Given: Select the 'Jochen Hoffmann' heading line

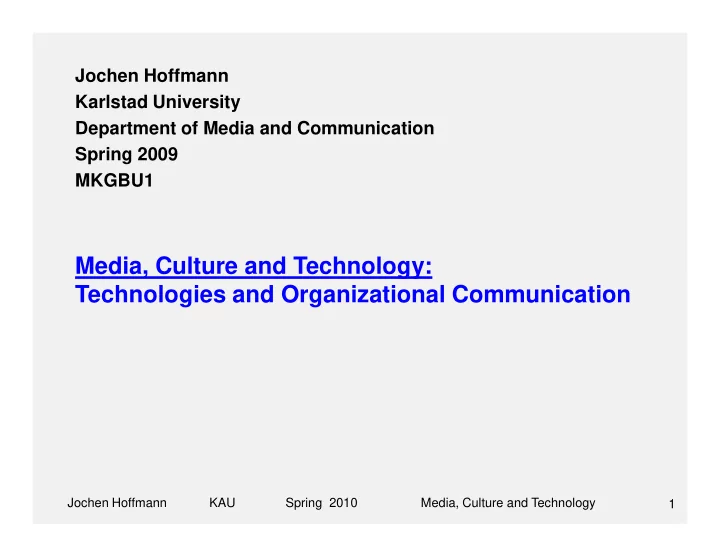Looking at the screenshot, I should 152,76.
